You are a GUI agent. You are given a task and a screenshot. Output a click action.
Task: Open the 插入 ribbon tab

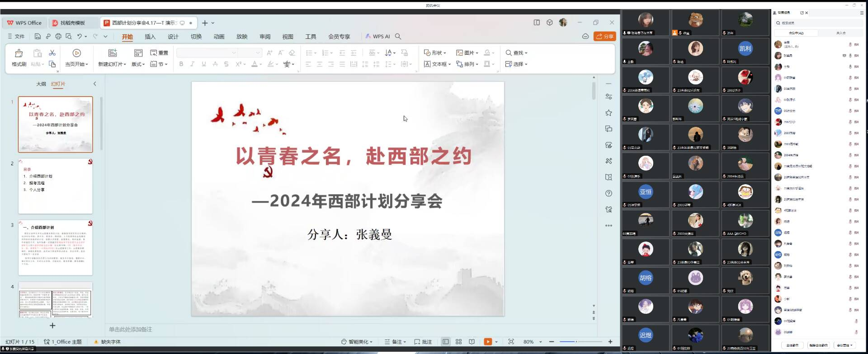tap(150, 37)
